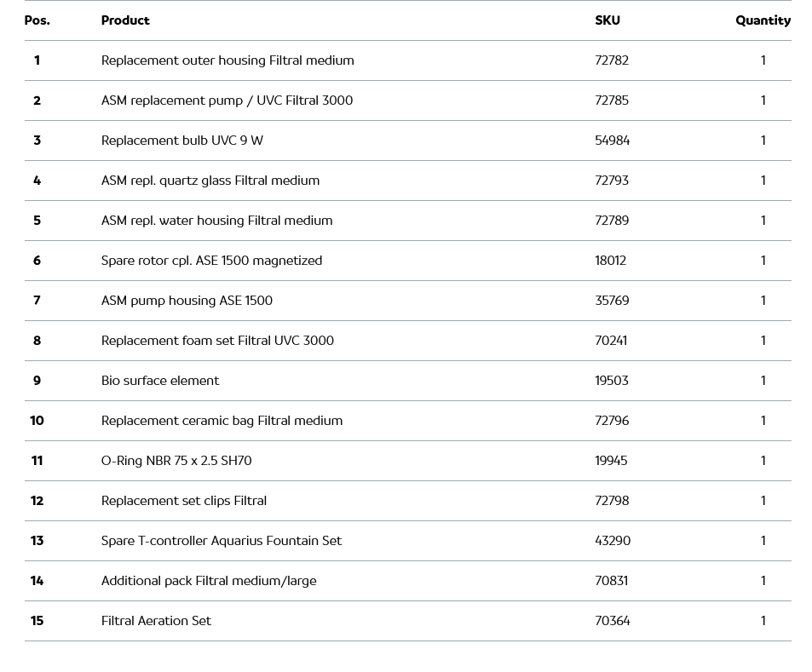
Task: Click ASM pump housing ASE 1500 entry
Action: click(x=187, y=301)
